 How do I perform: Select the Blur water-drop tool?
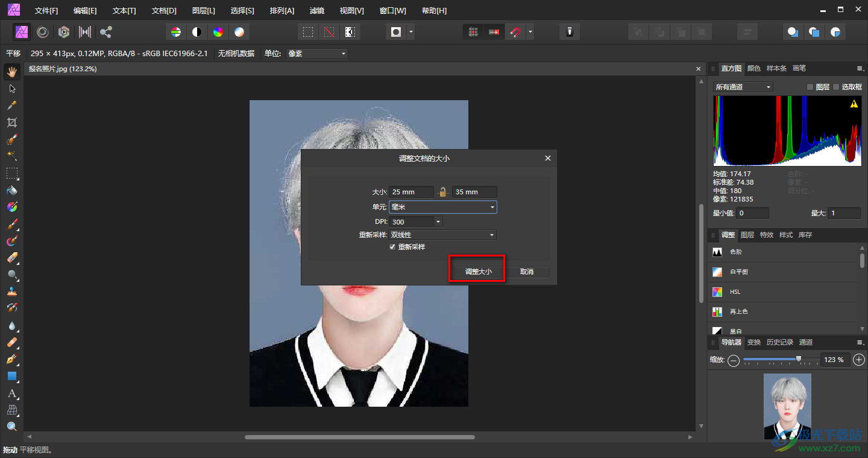pyautogui.click(x=11, y=325)
